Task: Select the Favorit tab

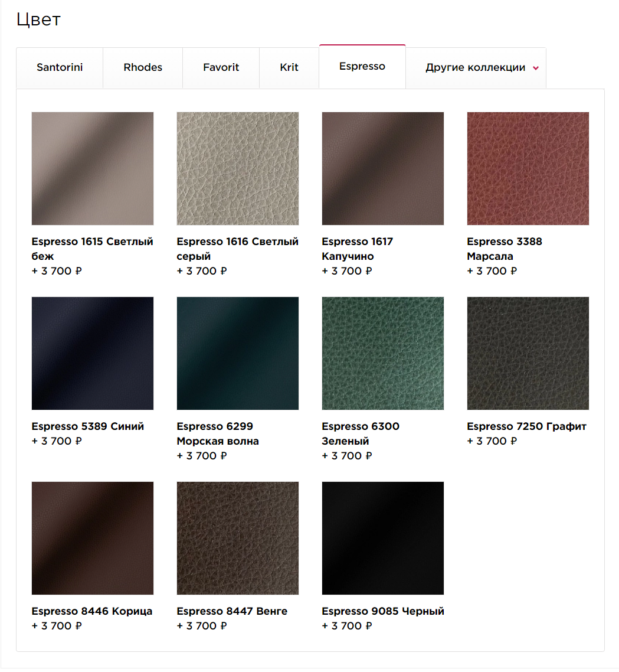Action: click(x=221, y=68)
